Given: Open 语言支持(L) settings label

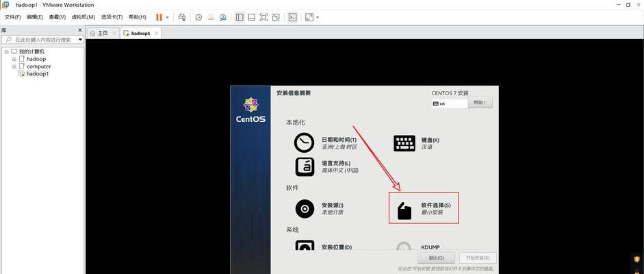Looking at the screenshot, I should [x=336, y=164].
